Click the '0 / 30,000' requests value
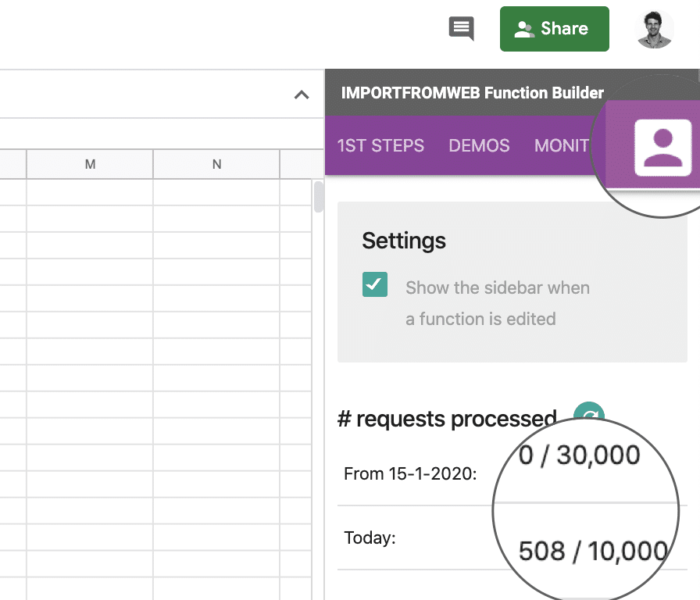The image size is (700, 600). pyautogui.click(x=579, y=455)
